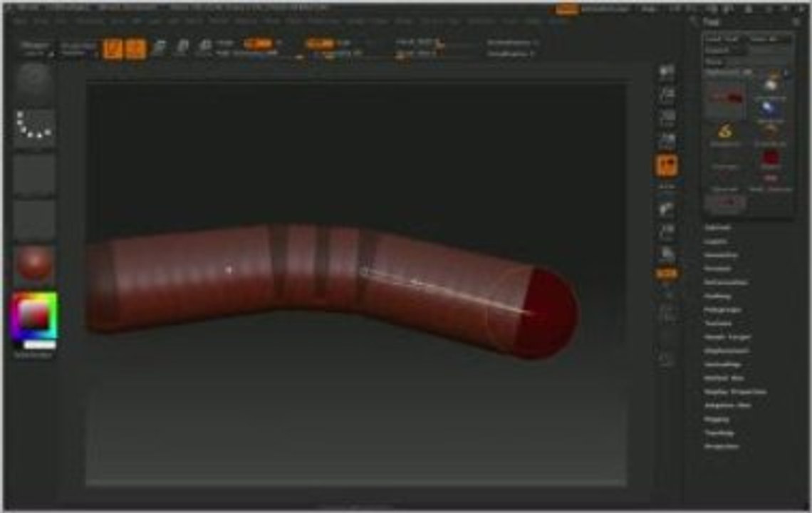Click the AAHalf icon on right shelf

(667, 141)
